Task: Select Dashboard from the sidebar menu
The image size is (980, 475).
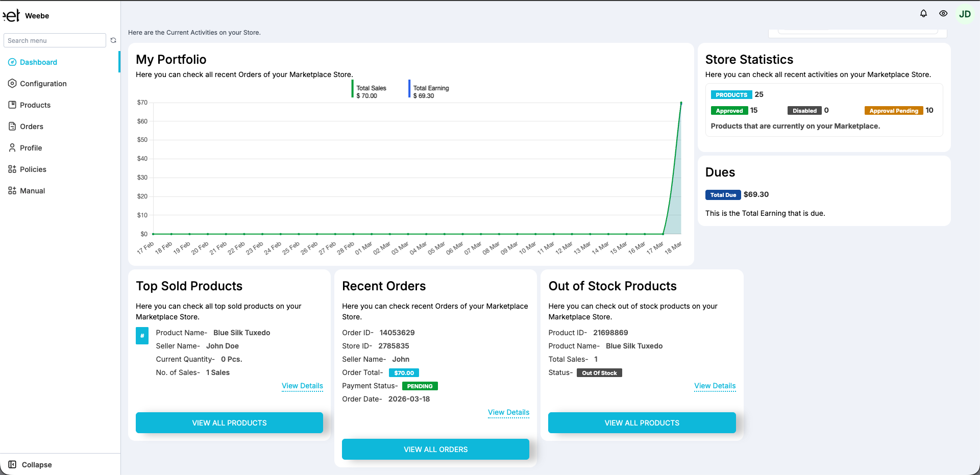Action: click(x=38, y=62)
